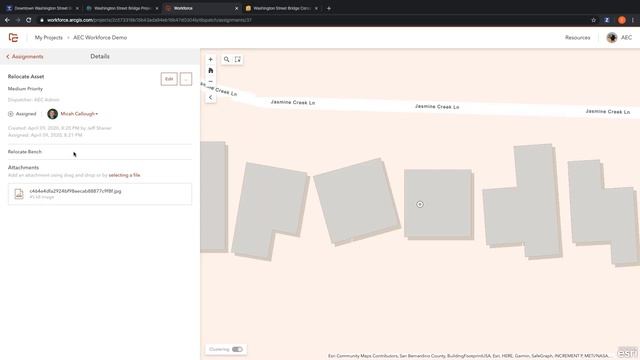Close the Workforce browser tab
The image size is (640, 360).
236,8
